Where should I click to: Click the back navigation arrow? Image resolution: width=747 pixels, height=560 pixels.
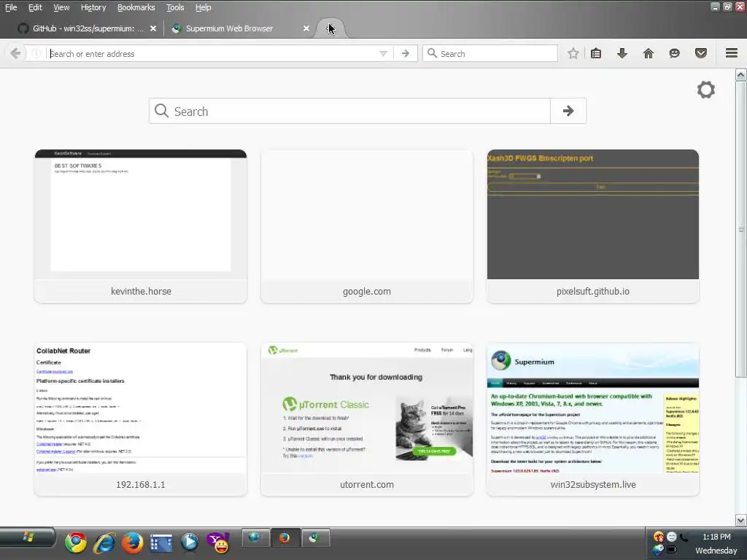tap(15, 53)
